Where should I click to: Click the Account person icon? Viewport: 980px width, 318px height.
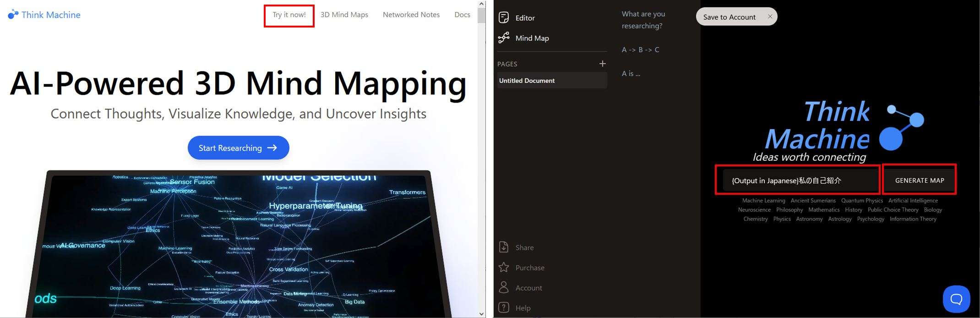coord(504,287)
